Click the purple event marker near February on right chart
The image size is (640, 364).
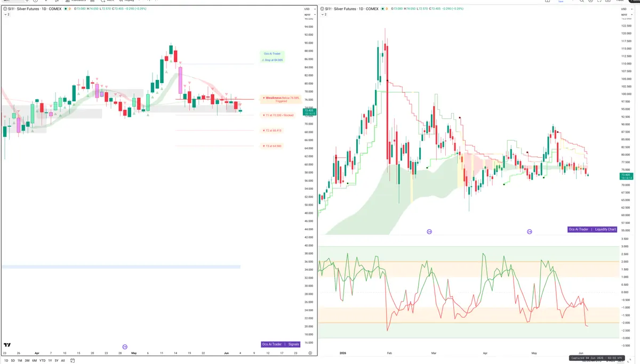pyautogui.click(x=429, y=231)
